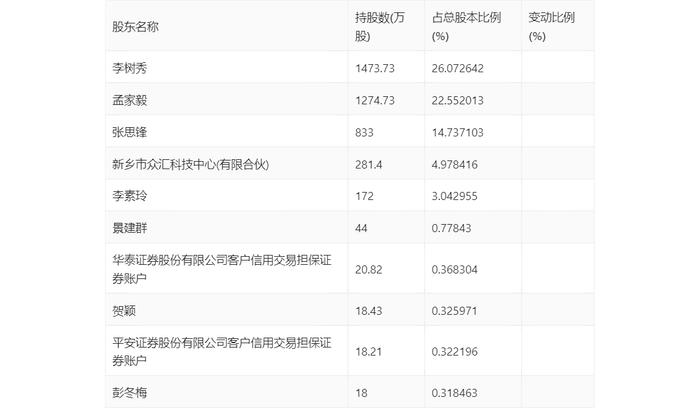Image resolution: width=700 pixels, height=408 pixels.
Task: Select shareholder name 景建群
Action: tap(129, 228)
